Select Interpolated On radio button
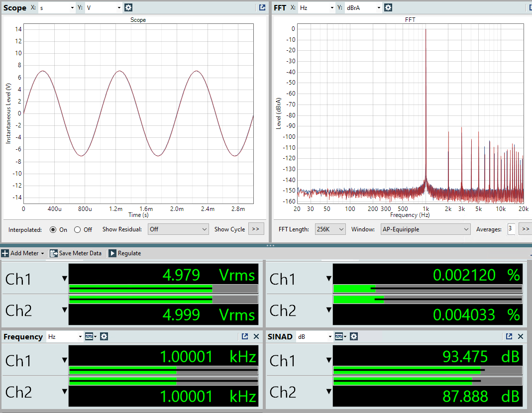532x413 pixels. coord(53,230)
